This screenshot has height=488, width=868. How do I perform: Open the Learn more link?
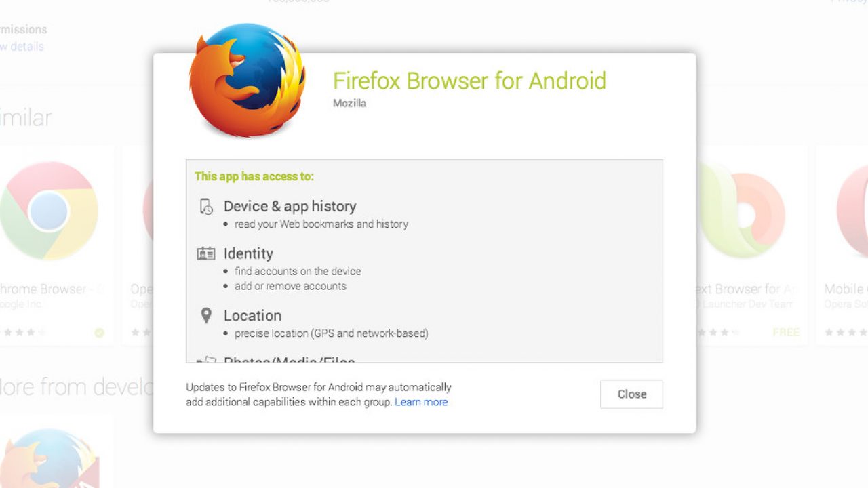421,402
